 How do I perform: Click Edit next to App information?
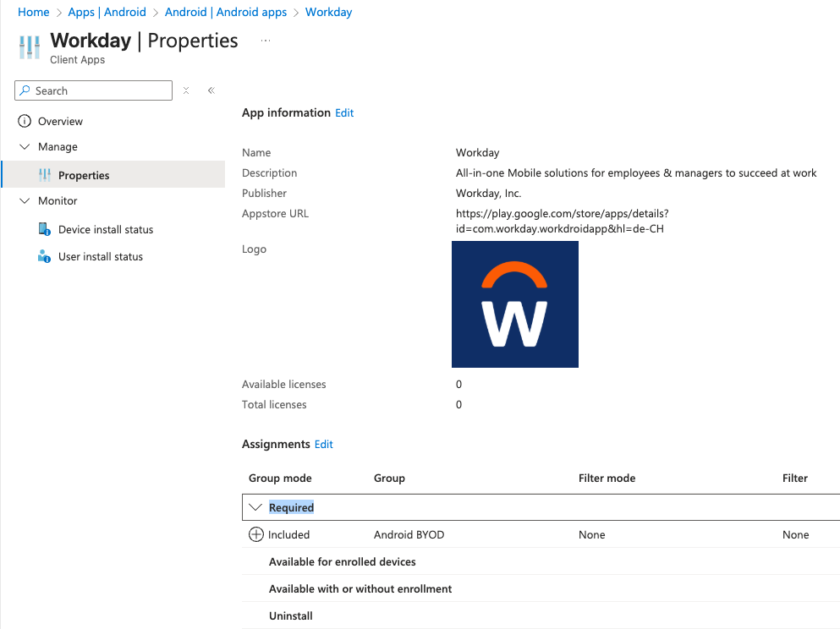pos(343,112)
